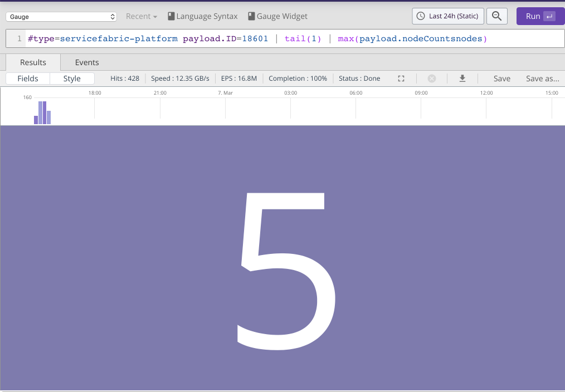Click the Save button

pyautogui.click(x=501, y=79)
